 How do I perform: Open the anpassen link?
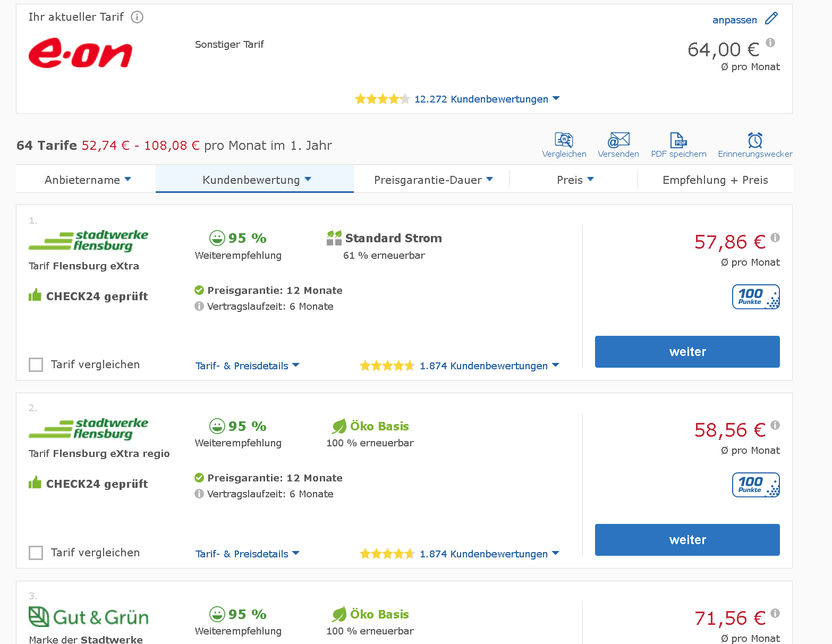coord(734,20)
